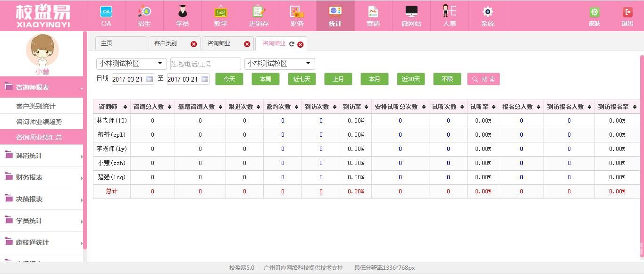
Task: Expand the 财务报表 sidebar section
Action: tap(42, 177)
